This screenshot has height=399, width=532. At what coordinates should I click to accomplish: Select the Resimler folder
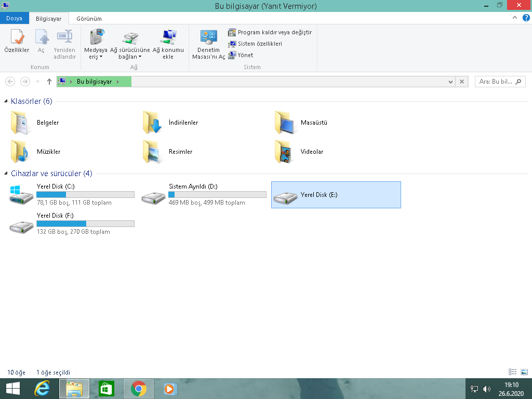168,152
